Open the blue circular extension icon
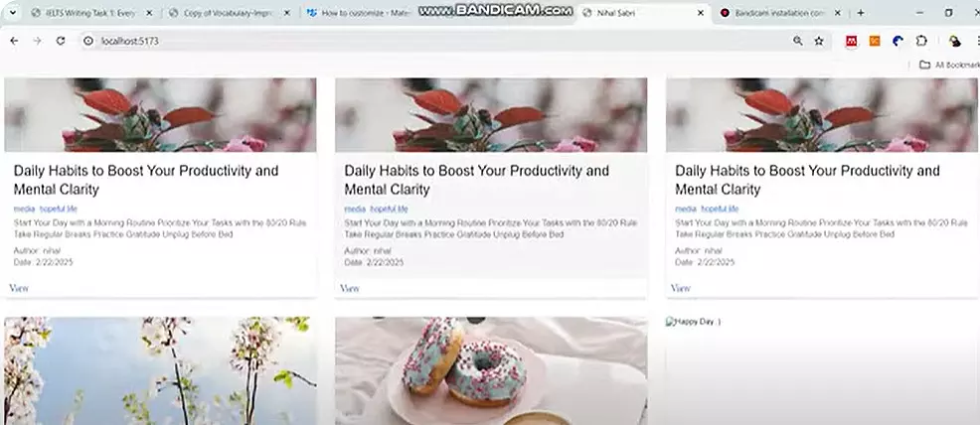Screen dimensions: 980x425 (x=898, y=41)
